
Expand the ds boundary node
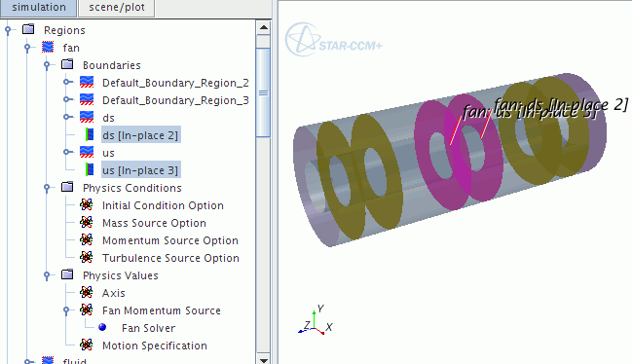click(x=67, y=117)
